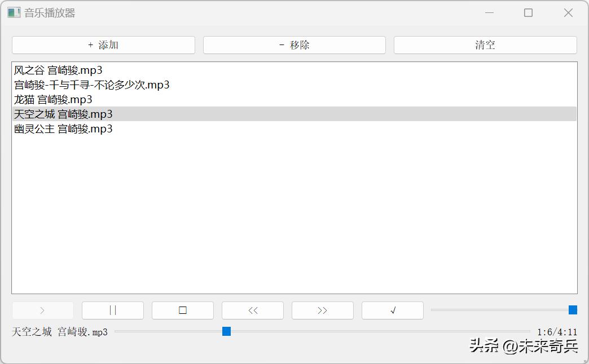This screenshot has width=589, height=364.
Task: Click the pause icon between play and stop
Action: (112, 310)
